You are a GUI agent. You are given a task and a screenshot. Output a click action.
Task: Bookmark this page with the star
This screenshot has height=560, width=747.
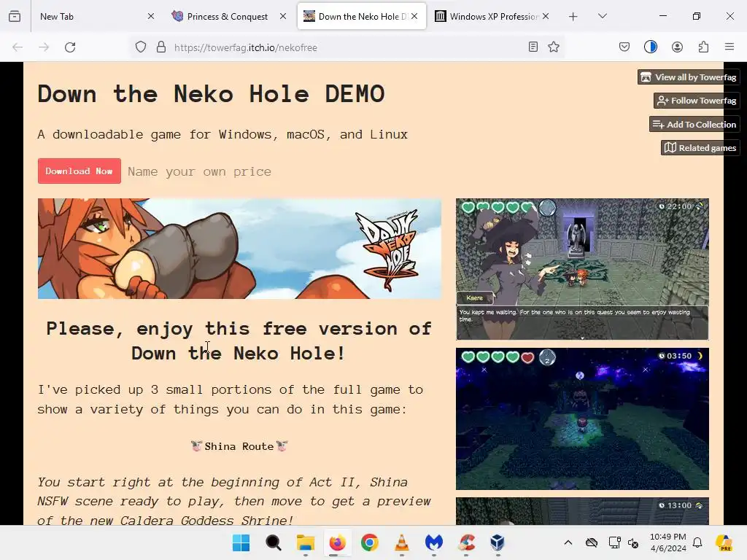pyautogui.click(x=554, y=47)
